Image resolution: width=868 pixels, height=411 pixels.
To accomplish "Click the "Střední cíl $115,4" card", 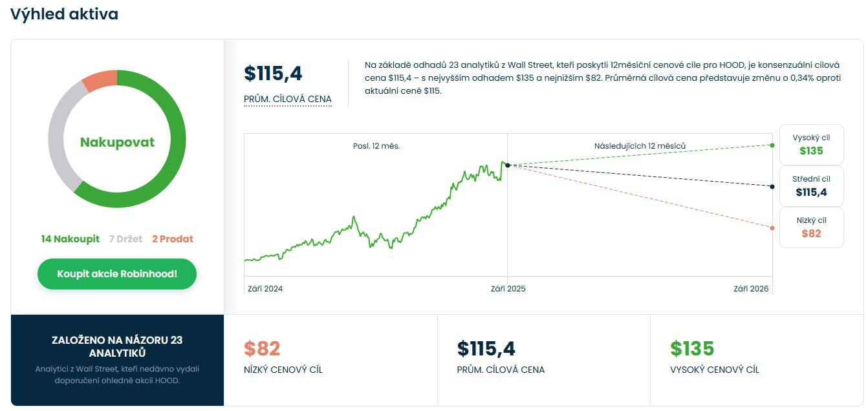I will tap(811, 185).
